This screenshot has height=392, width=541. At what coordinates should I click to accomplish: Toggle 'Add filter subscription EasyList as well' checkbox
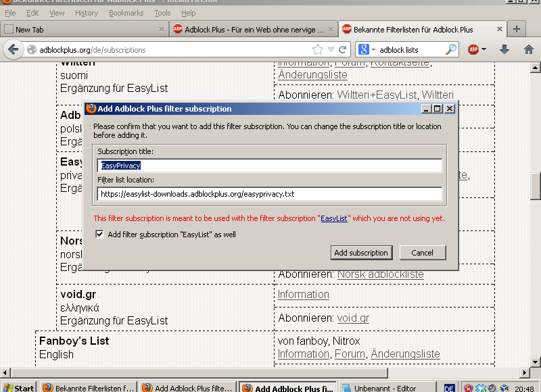pos(100,235)
